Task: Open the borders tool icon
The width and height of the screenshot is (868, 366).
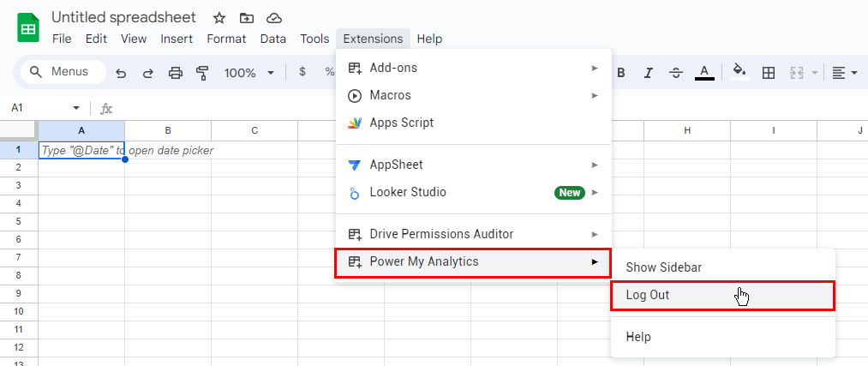Action: tap(769, 73)
